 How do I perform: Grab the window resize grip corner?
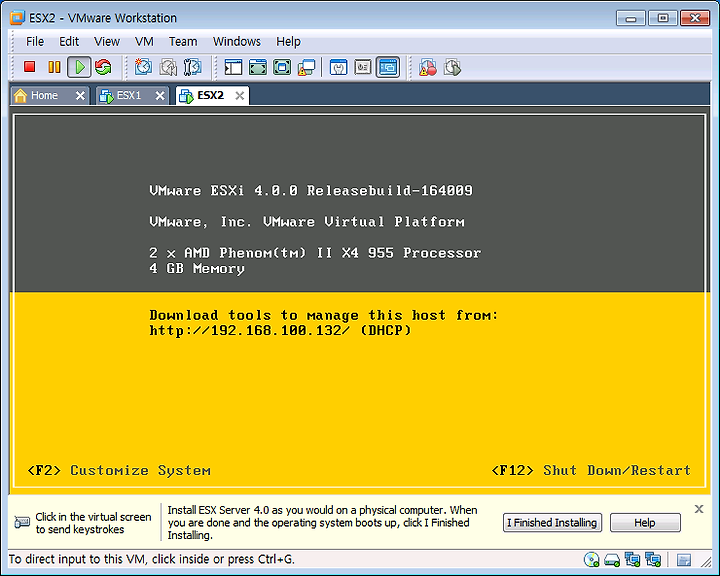coord(706,561)
